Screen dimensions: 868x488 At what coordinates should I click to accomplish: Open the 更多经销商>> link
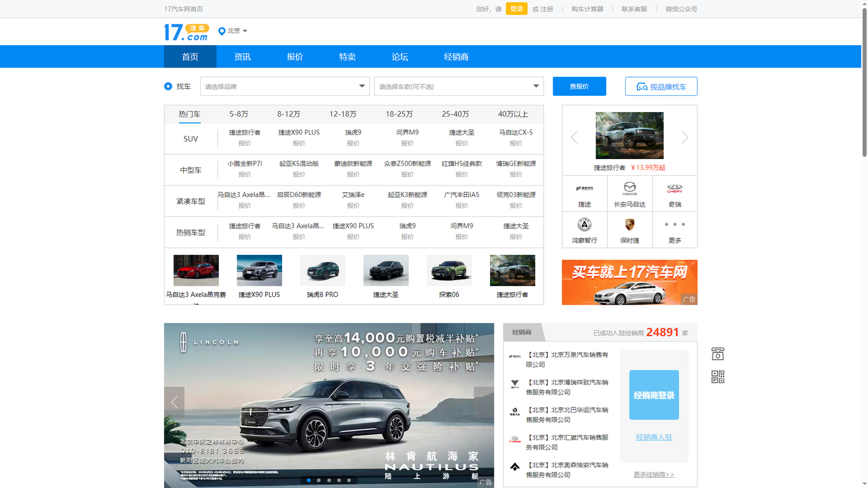(x=654, y=475)
